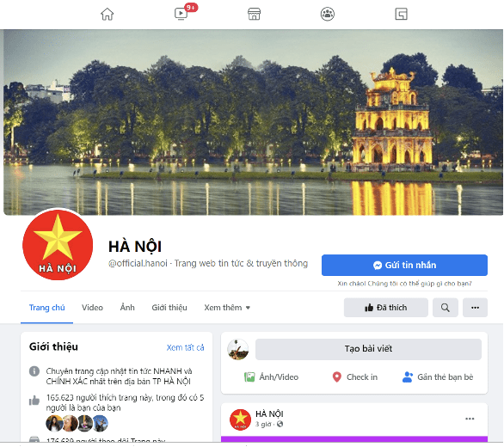Open the Watch video icon with 9+ badge

click(181, 14)
